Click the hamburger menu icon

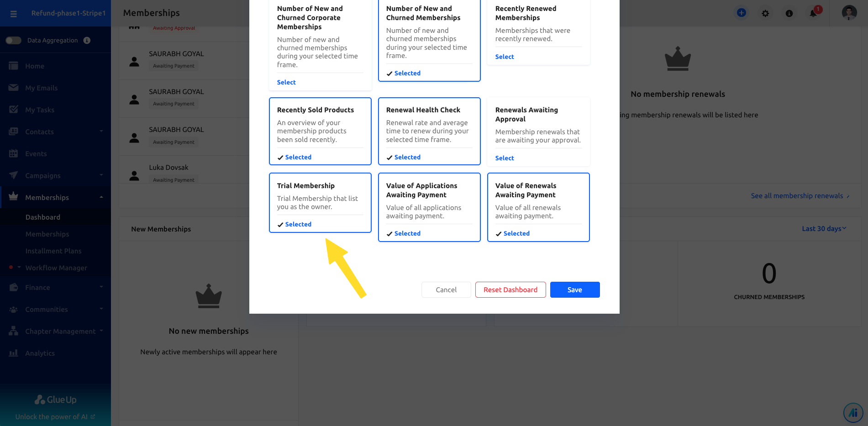(14, 14)
